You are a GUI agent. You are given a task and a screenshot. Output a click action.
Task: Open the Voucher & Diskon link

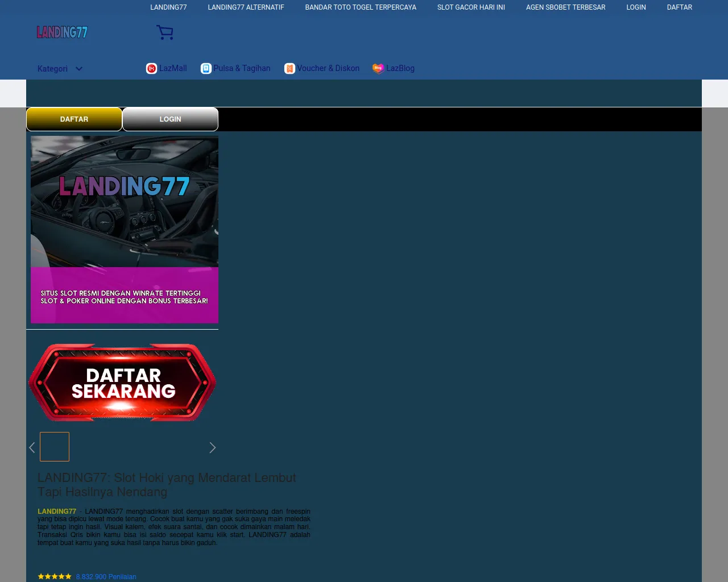(x=328, y=68)
